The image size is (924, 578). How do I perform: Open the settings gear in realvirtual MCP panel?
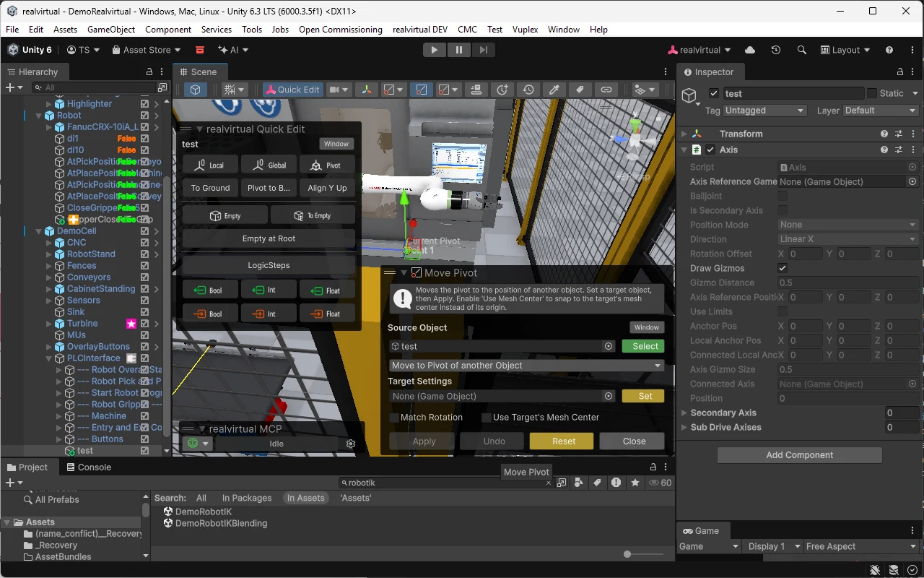point(351,444)
